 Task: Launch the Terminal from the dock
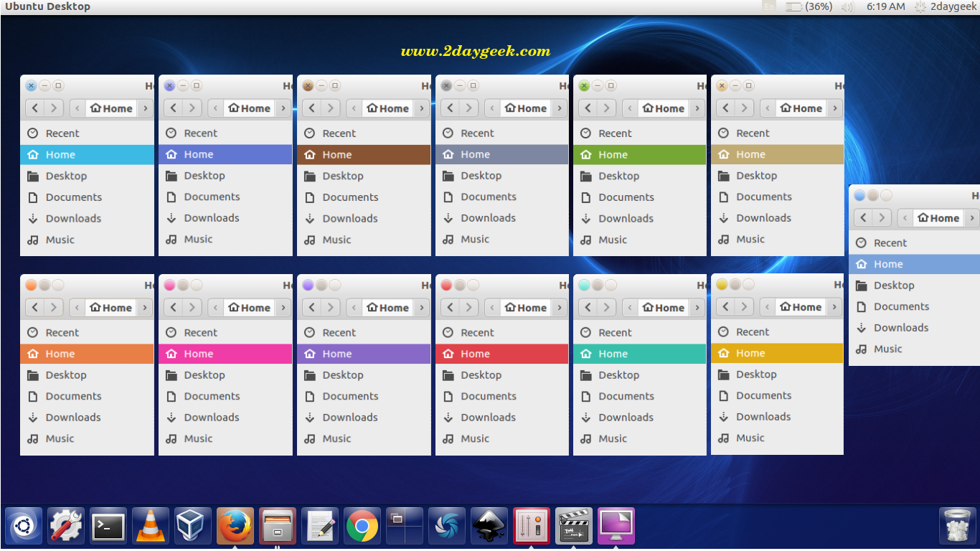click(x=108, y=527)
